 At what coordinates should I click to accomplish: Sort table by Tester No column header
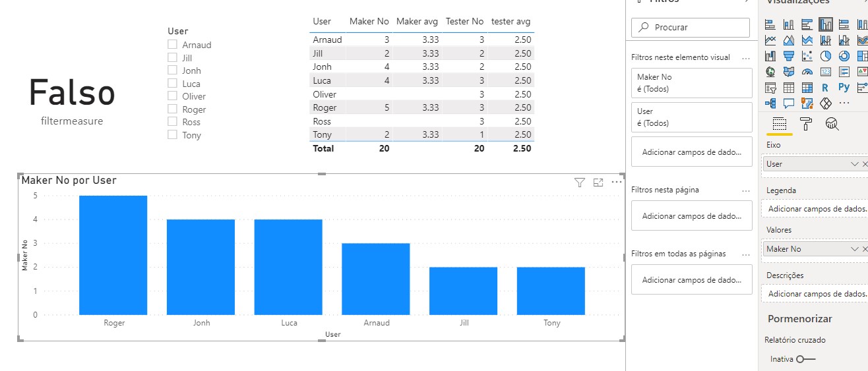[465, 22]
